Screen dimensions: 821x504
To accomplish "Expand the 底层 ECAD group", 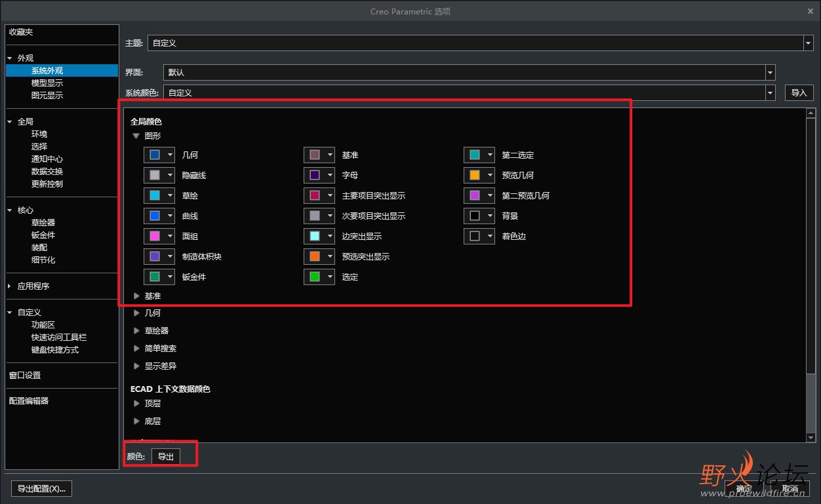I will point(136,421).
